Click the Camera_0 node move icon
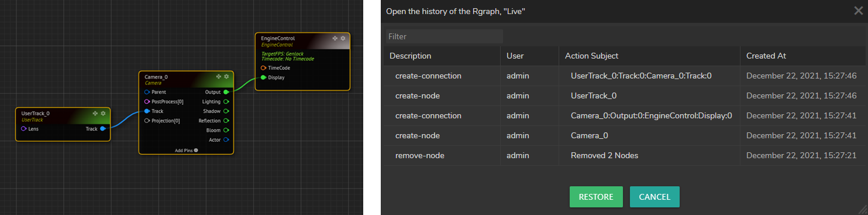This screenshot has width=868, height=215. point(219,76)
